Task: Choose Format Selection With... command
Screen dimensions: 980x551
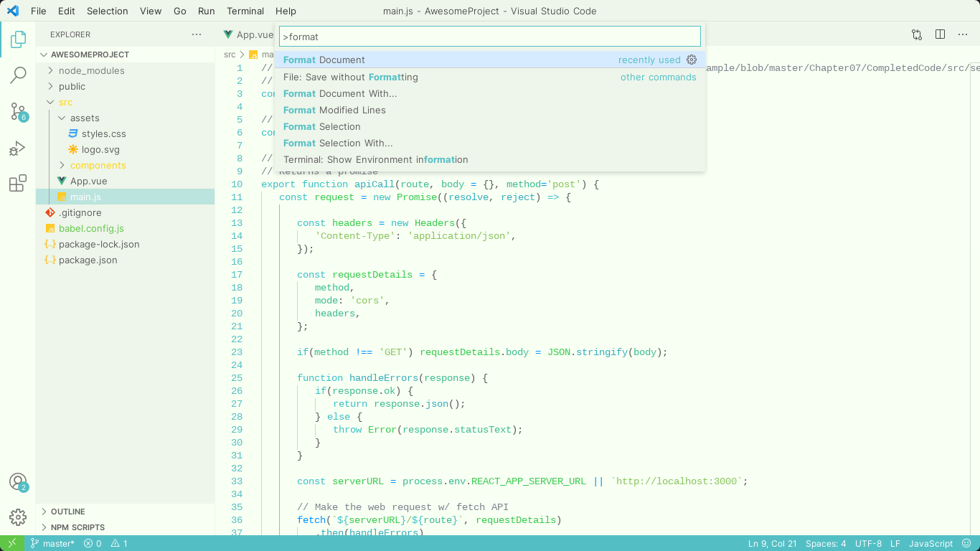Action: tap(490, 143)
